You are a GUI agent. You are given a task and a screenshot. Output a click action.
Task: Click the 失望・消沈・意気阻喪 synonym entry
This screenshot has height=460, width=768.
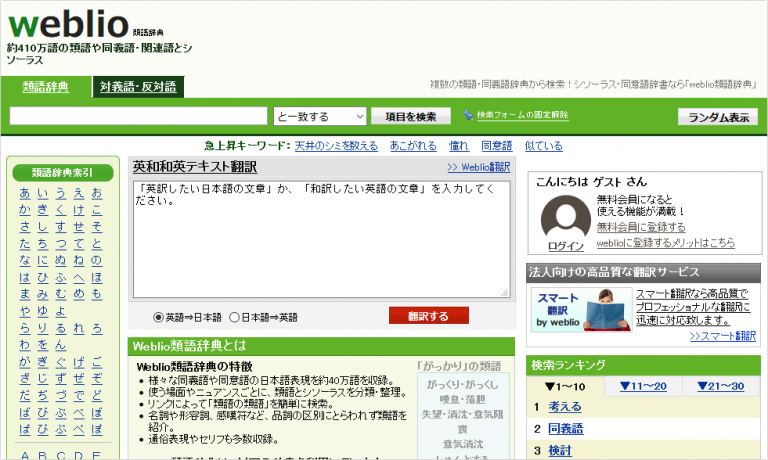pos(462,421)
